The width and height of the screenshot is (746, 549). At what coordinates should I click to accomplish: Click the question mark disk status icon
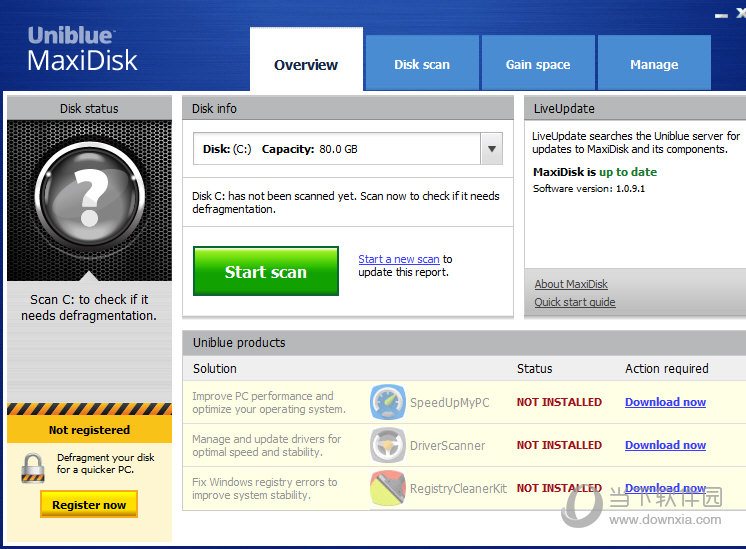(89, 196)
